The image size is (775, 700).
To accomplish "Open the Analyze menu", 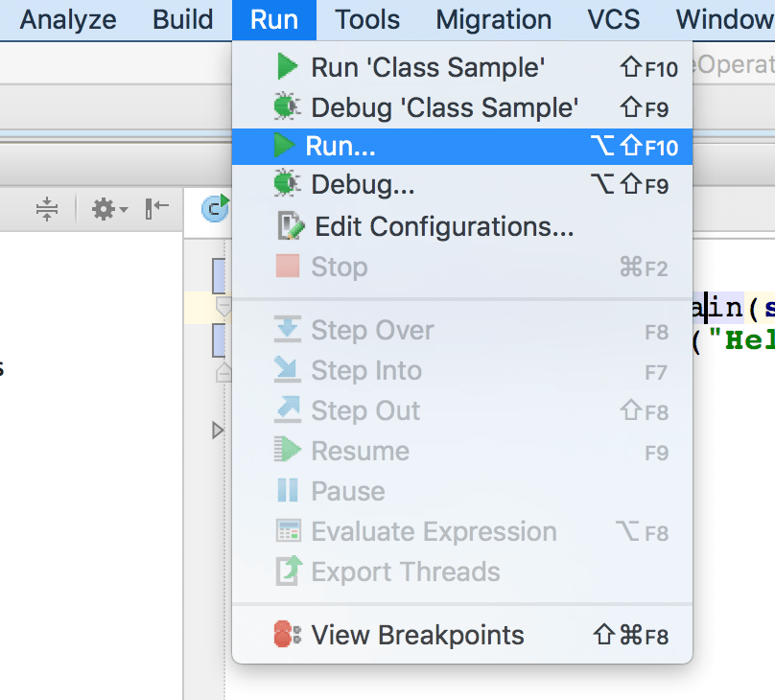I will (68, 19).
